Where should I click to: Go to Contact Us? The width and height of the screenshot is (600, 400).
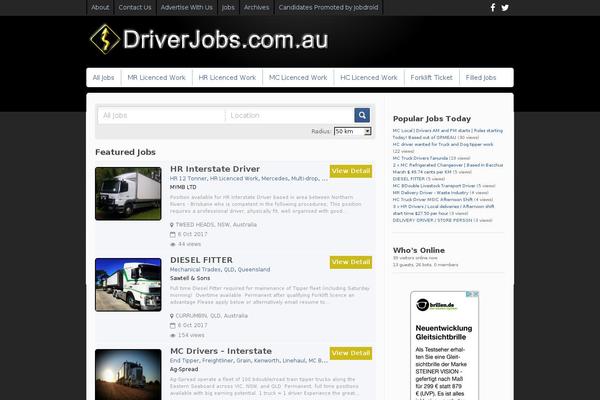[135, 7]
